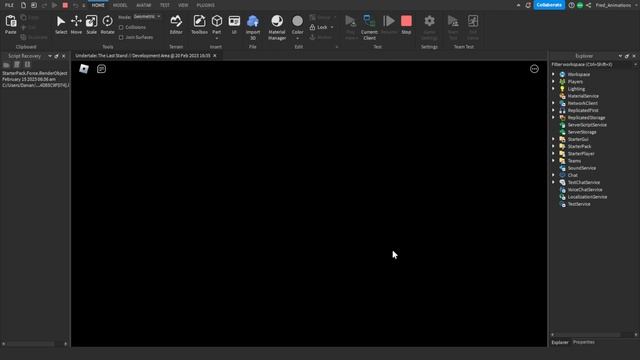Activate the Move tool

coord(76,25)
